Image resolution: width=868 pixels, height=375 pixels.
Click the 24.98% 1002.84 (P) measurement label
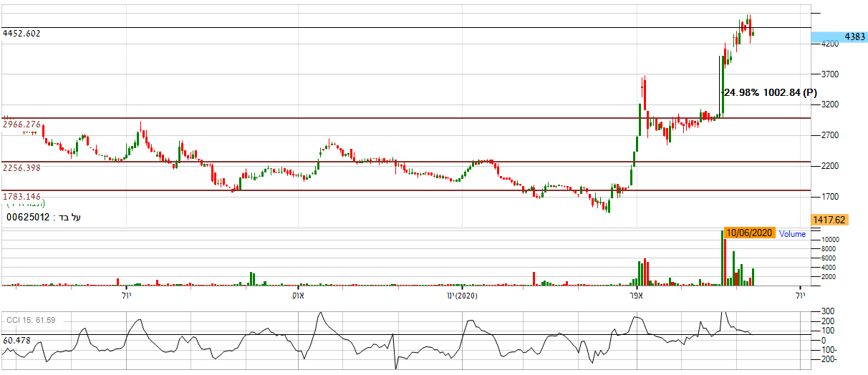coord(771,92)
